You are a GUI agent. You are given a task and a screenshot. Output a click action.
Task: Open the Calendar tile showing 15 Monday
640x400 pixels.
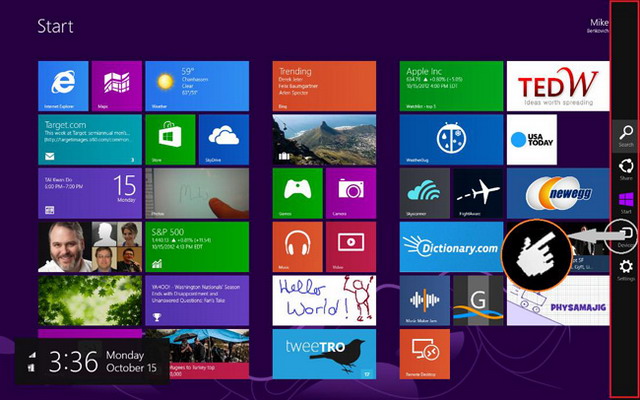pos(90,193)
